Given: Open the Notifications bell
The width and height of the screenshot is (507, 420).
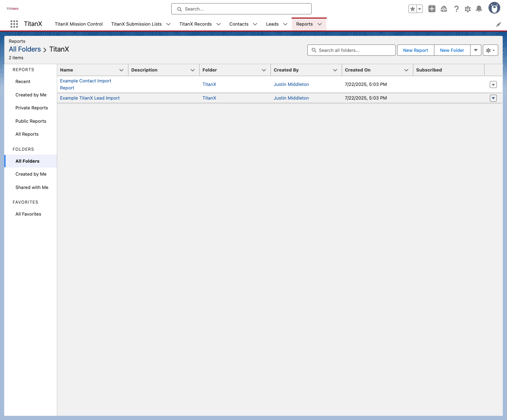Looking at the screenshot, I should pos(479,9).
